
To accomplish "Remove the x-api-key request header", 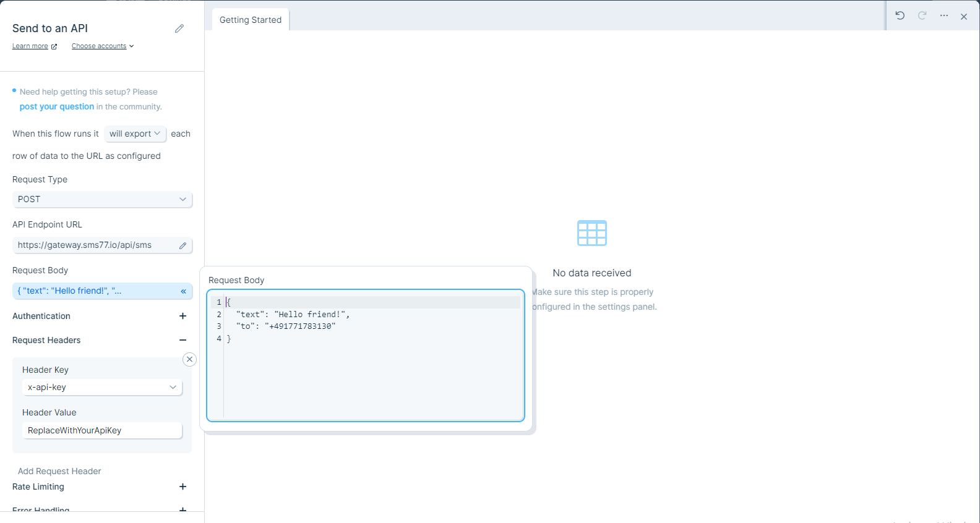I will click(190, 359).
